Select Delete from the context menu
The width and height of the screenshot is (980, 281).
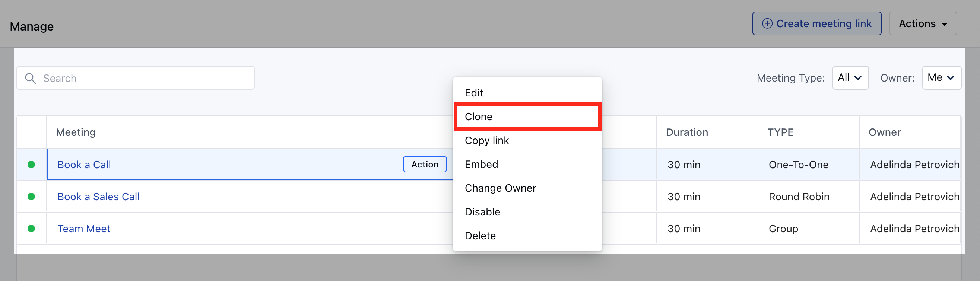coord(527,236)
